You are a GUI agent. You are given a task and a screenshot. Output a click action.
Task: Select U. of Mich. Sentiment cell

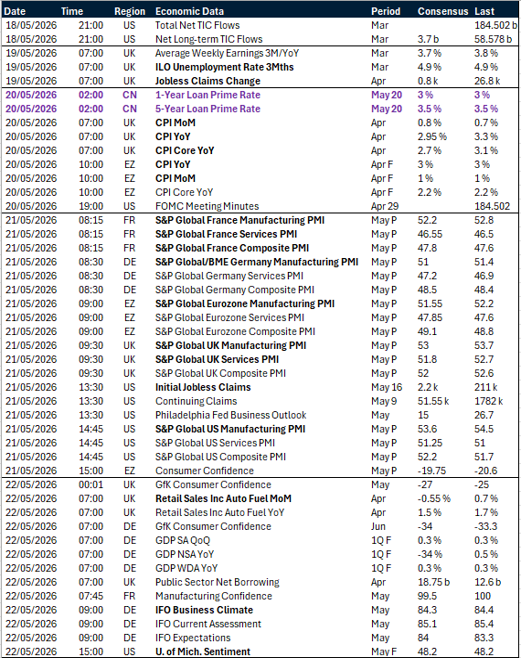coord(203,652)
